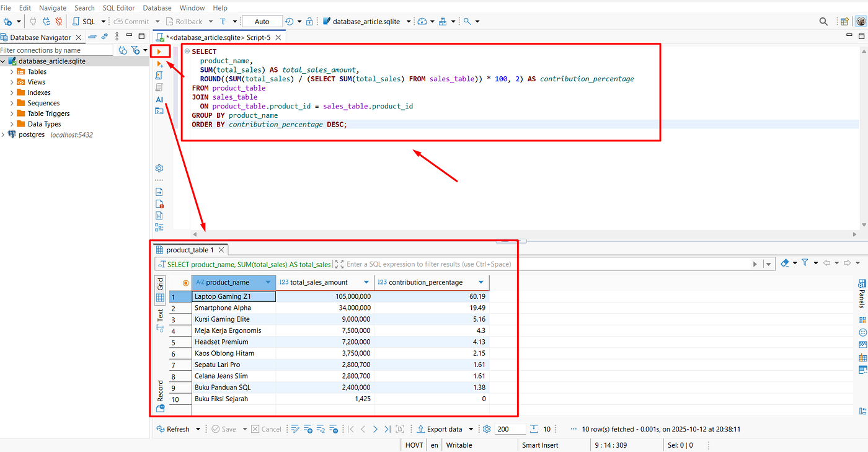The image size is (868, 452).
Task: Switch results to Grid view
Action: 160,291
